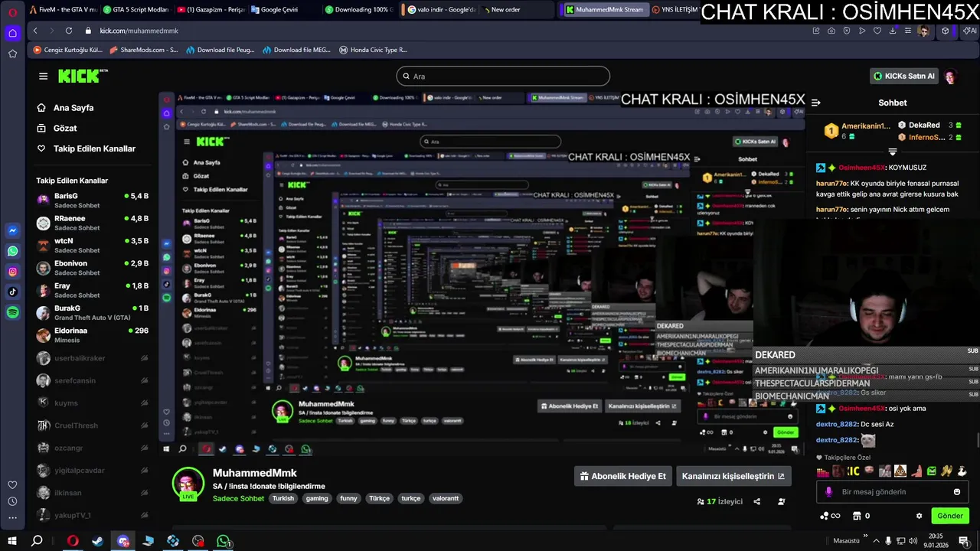Open the channel points shop icon
This screenshot has width=980, height=551.
click(857, 516)
